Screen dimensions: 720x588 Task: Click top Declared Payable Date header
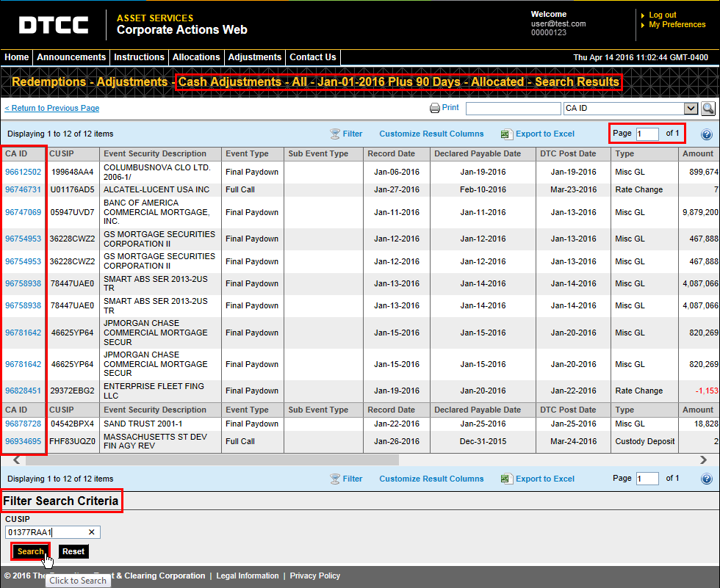483,153
